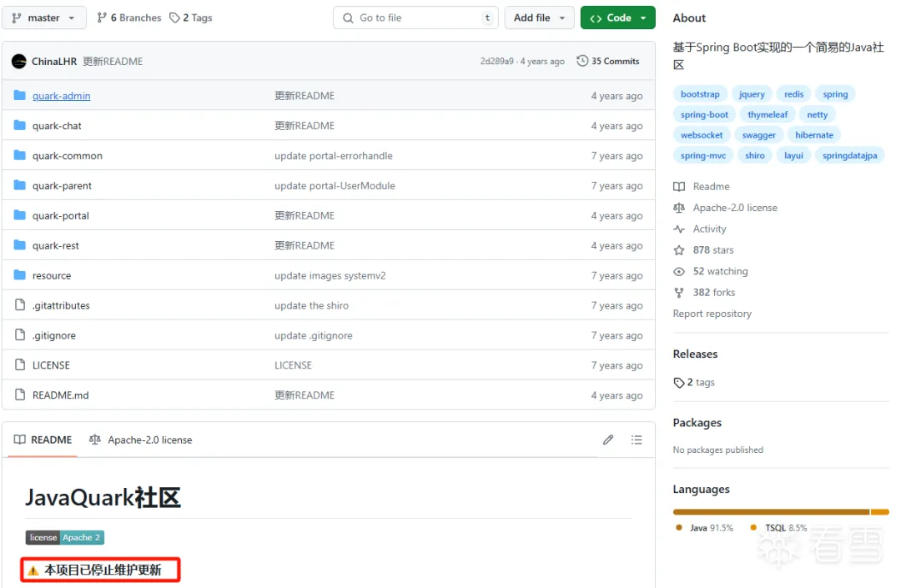The image size is (901, 588).
Task: Open the quark-common folder
Action: point(68,156)
